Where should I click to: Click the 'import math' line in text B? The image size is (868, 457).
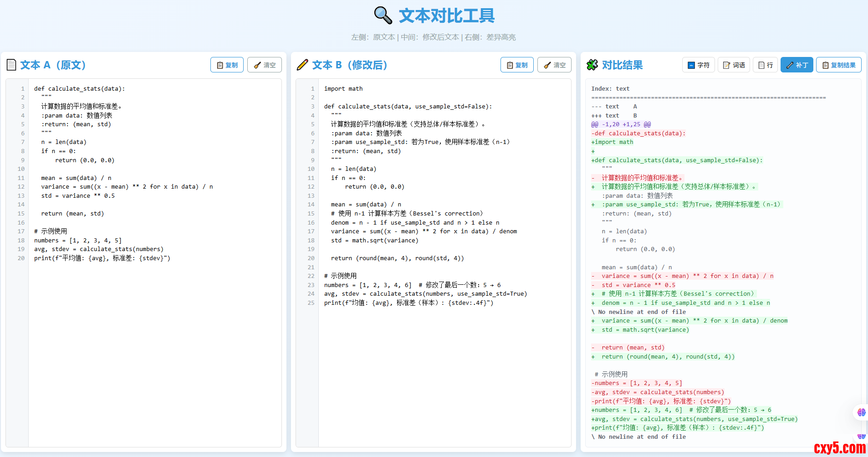[x=343, y=89]
